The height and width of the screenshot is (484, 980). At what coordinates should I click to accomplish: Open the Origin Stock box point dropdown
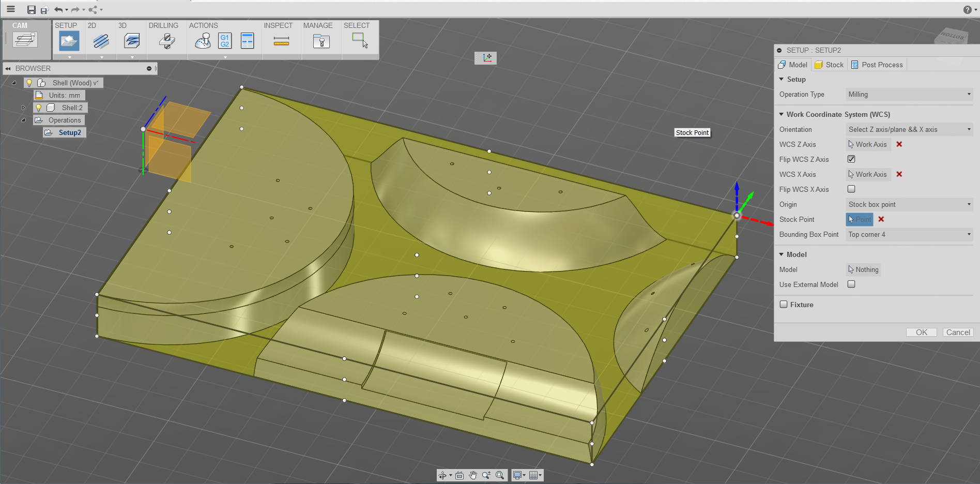click(909, 204)
